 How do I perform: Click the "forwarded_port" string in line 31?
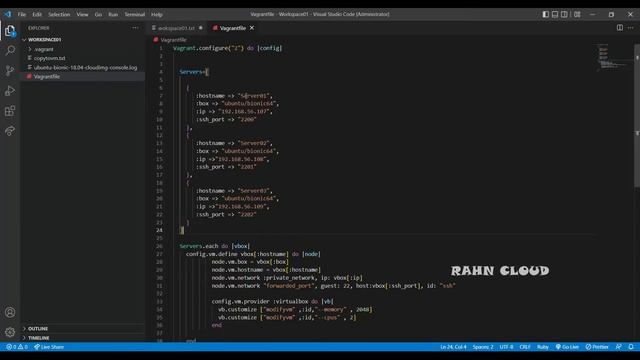(x=290, y=286)
